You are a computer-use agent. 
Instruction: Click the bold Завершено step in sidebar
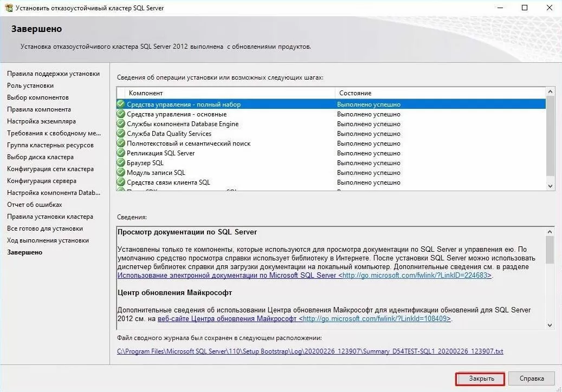(25, 252)
